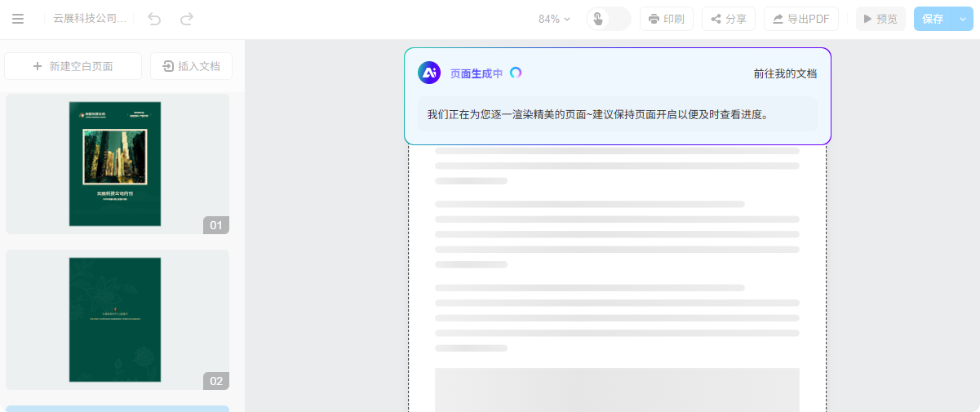Image resolution: width=980 pixels, height=412 pixels.
Task: Select page 01 cover thumbnail
Action: coord(115,163)
